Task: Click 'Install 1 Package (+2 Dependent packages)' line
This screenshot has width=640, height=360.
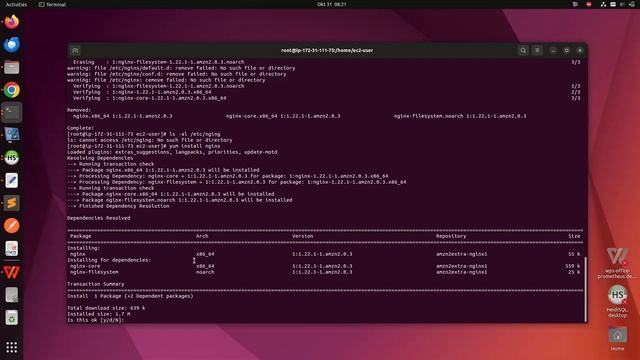Action: (x=130, y=296)
